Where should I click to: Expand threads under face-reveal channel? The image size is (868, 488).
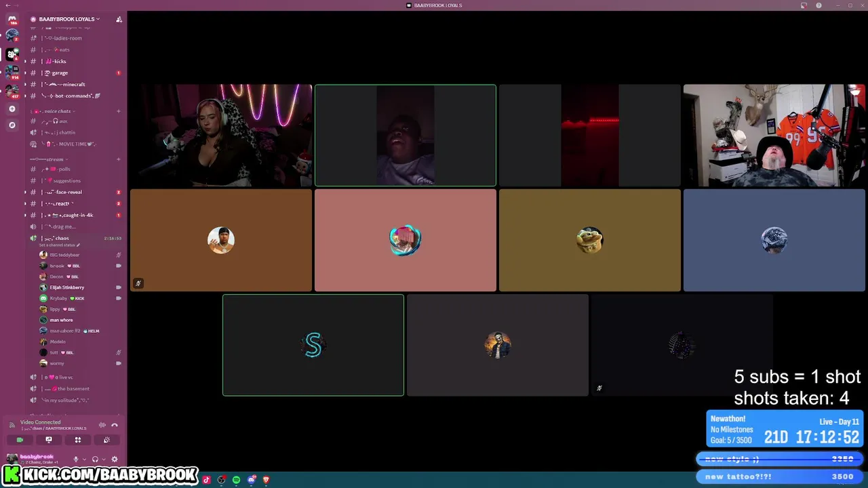(x=25, y=192)
